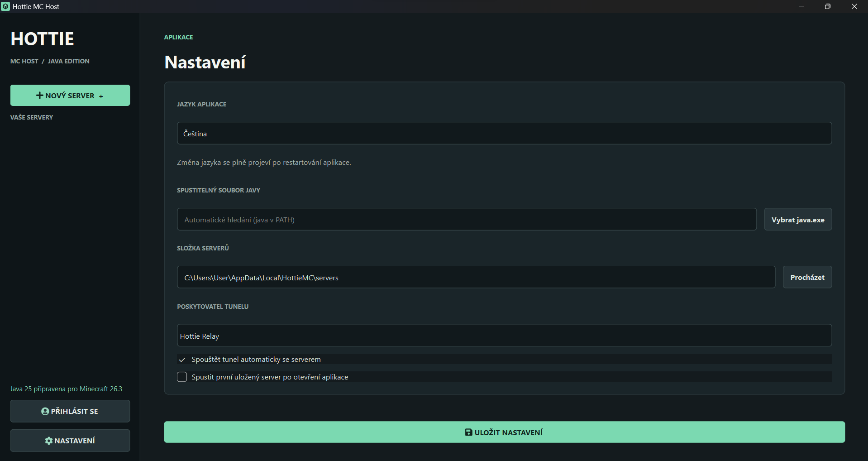Viewport: 868px width, 461px height.
Task: Open the Poskytovatel tunelu Hottie Relay dropdown
Action: click(504, 336)
